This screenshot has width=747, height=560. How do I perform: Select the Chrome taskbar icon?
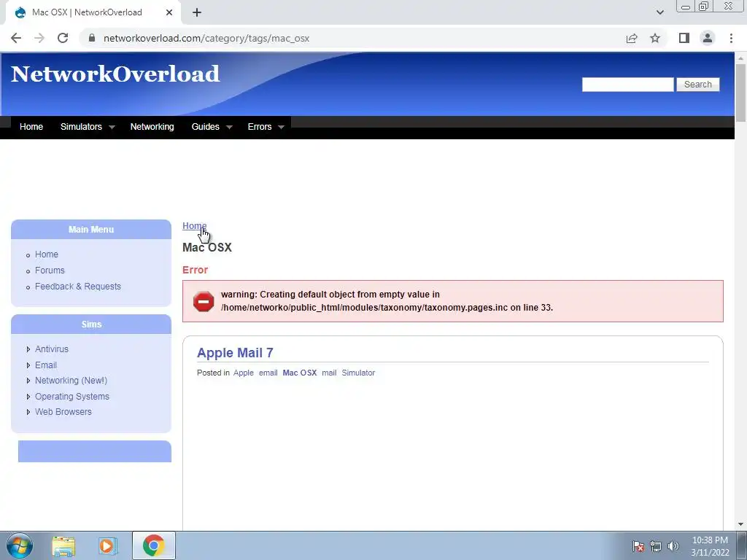pyautogui.click(x=153, y=545)
